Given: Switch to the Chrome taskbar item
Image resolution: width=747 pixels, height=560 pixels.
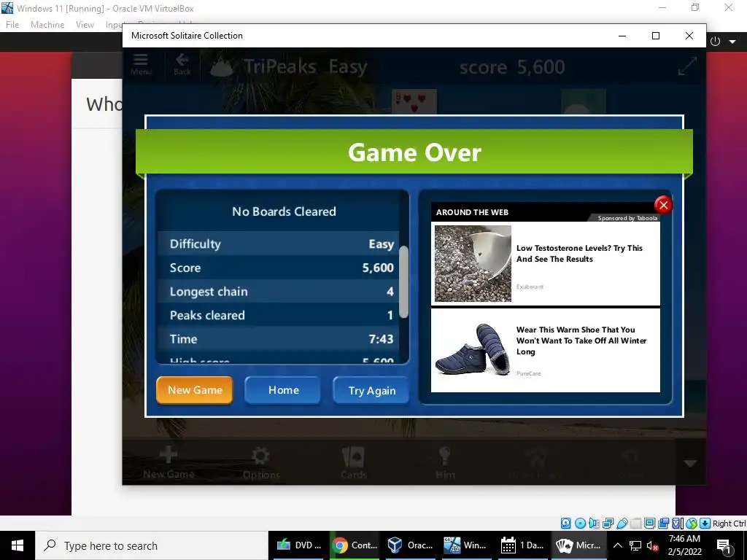Looking at the screenshot, I should (355, 545).
